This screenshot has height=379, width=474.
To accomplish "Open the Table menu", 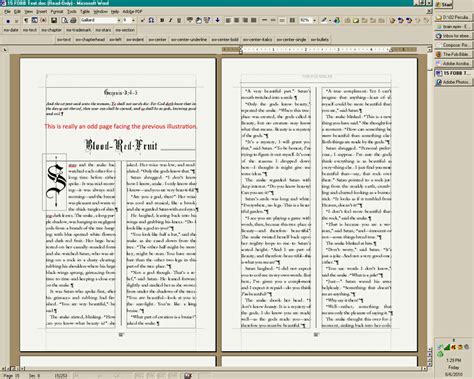I will pos(85,11).
